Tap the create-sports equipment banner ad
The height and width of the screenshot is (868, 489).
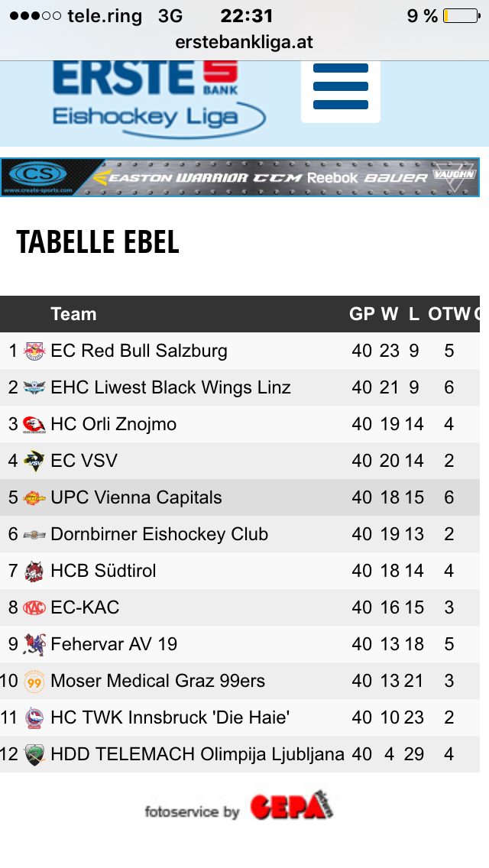[240, 177]
